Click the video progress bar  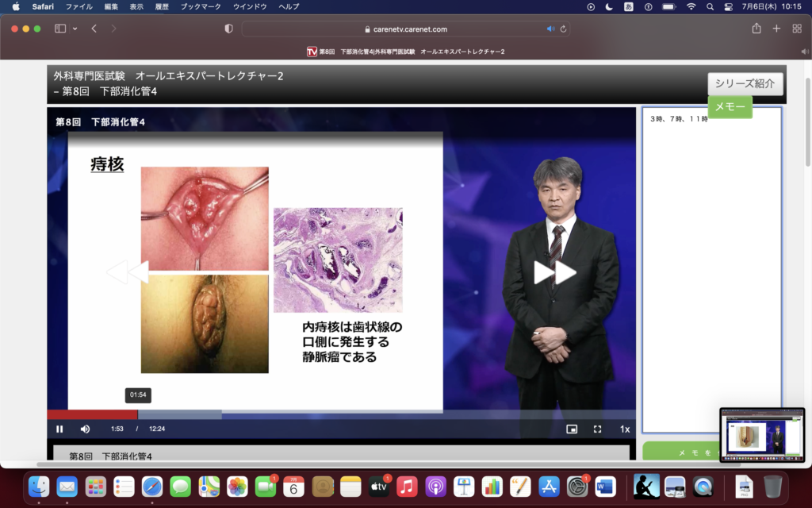[x=317, y=414]
